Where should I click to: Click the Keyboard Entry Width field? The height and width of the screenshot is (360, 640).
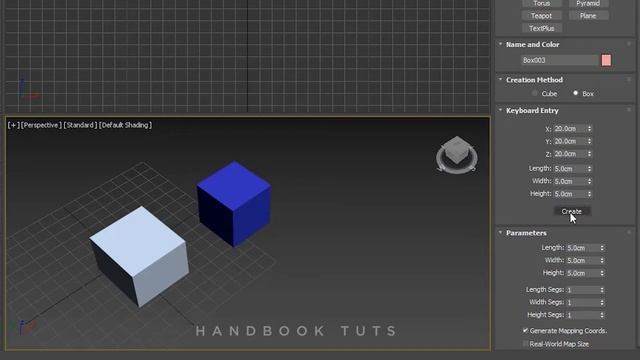coord(570,181)
